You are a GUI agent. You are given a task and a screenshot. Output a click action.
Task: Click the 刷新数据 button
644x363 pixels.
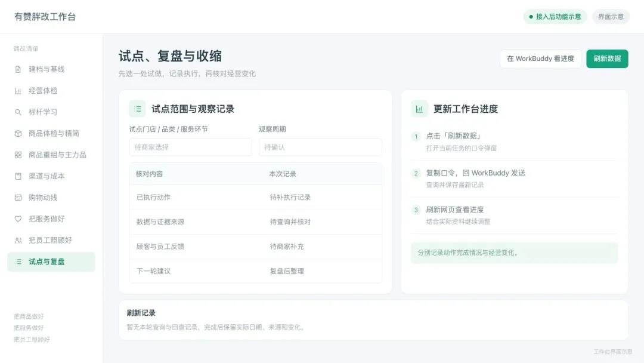click(607, 59)
